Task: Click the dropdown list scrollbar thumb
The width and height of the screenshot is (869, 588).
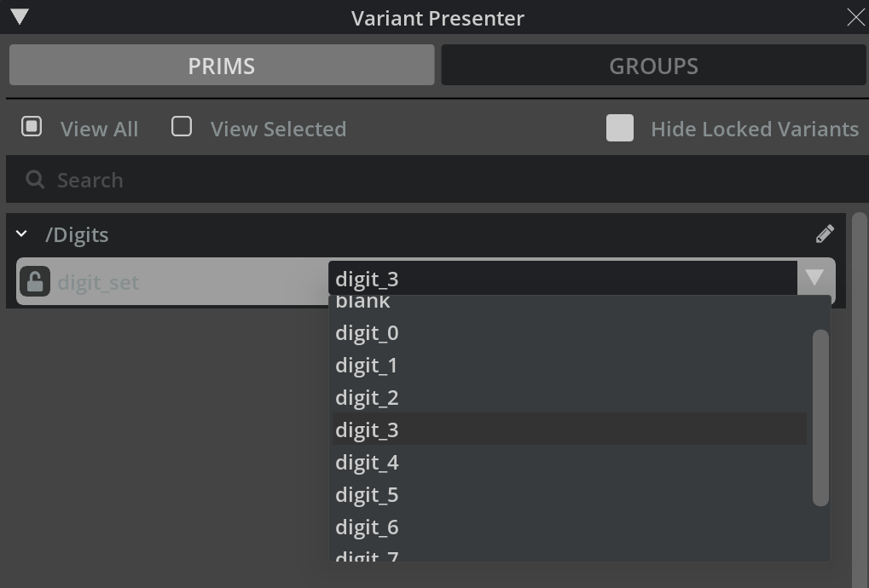Action: [x=820, y=418]
